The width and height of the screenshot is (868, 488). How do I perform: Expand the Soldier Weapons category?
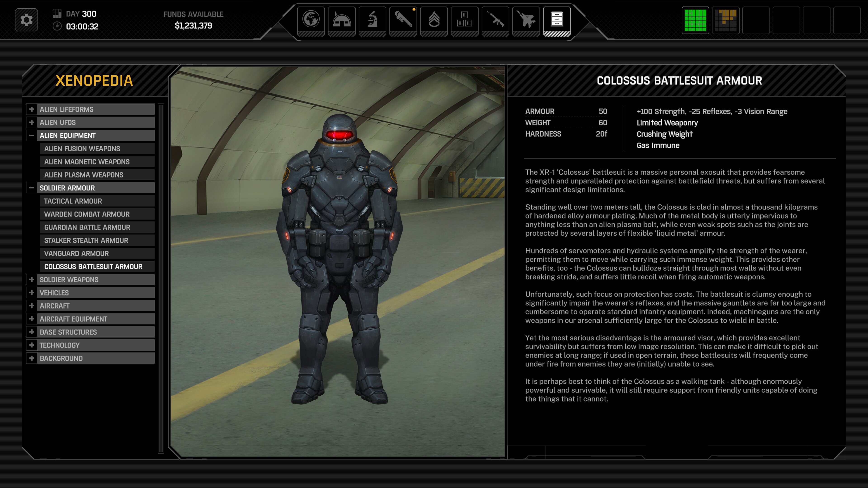(32, 279)
